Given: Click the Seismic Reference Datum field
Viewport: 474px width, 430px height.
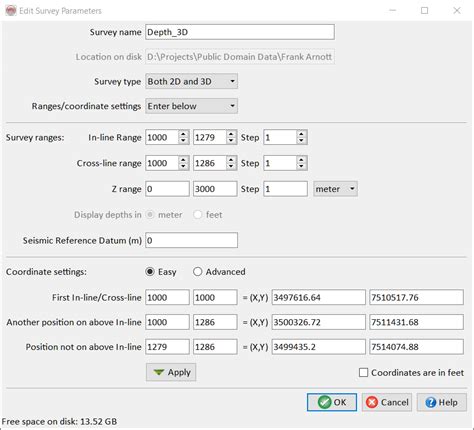Looking at the screenshot, I should click(x=191, y=240).
